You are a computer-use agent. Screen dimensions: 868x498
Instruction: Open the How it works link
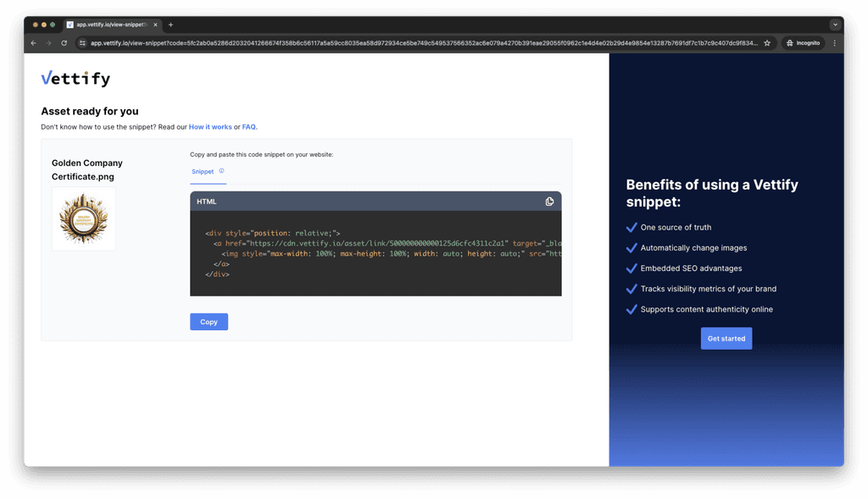210,127
